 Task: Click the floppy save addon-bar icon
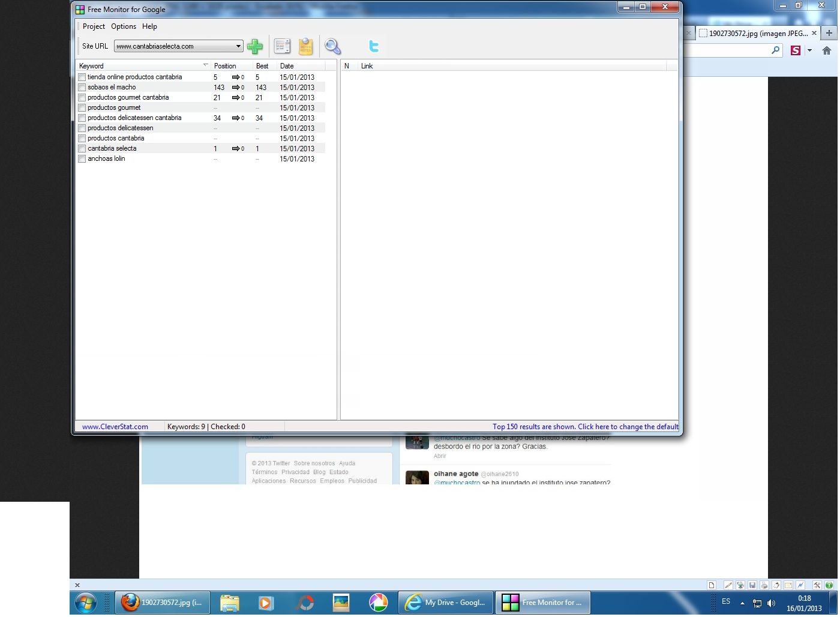point(752,585)
